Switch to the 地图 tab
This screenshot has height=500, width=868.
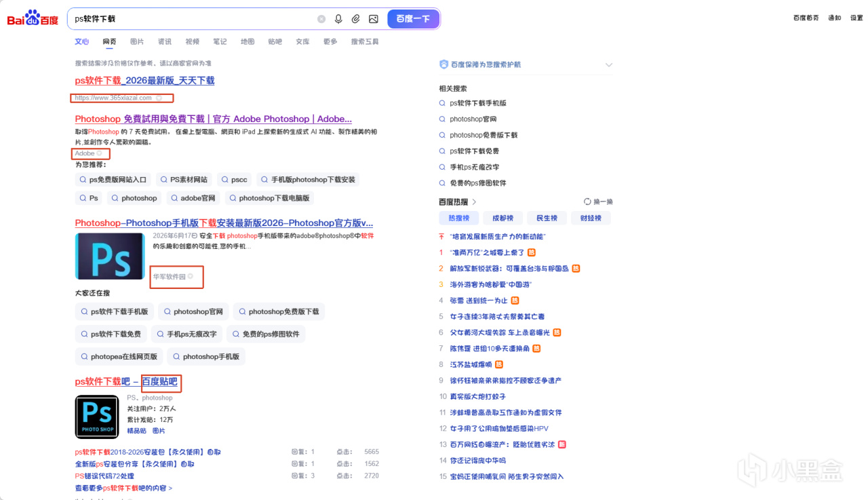tap(248, 41)
